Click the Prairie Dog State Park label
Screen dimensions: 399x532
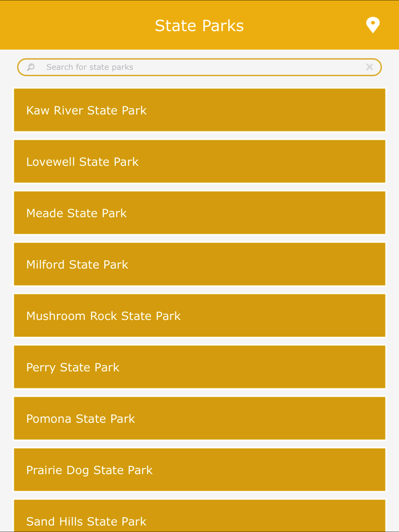point(89,471)
